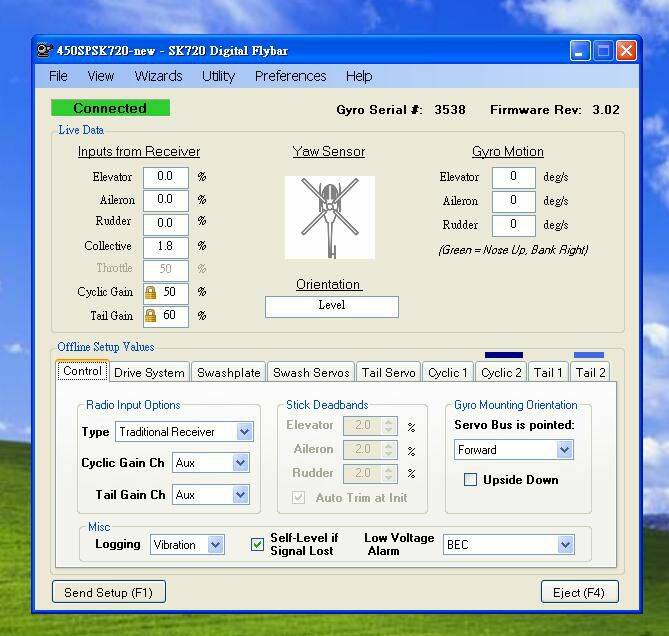Open the Preferences menu
The image size is (669, 636).
tap(291, 76)
